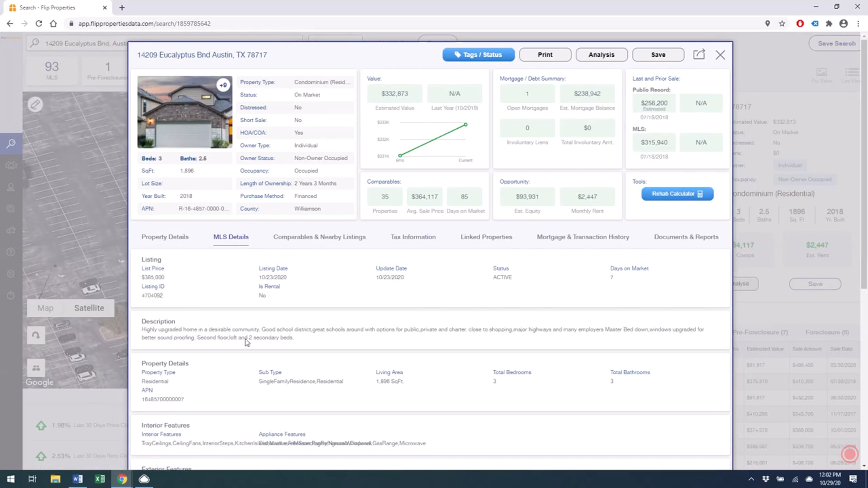Click the +9 more photos badge
Image resolution: width=868 pixels, height=488 pixels.
[223, 85]
